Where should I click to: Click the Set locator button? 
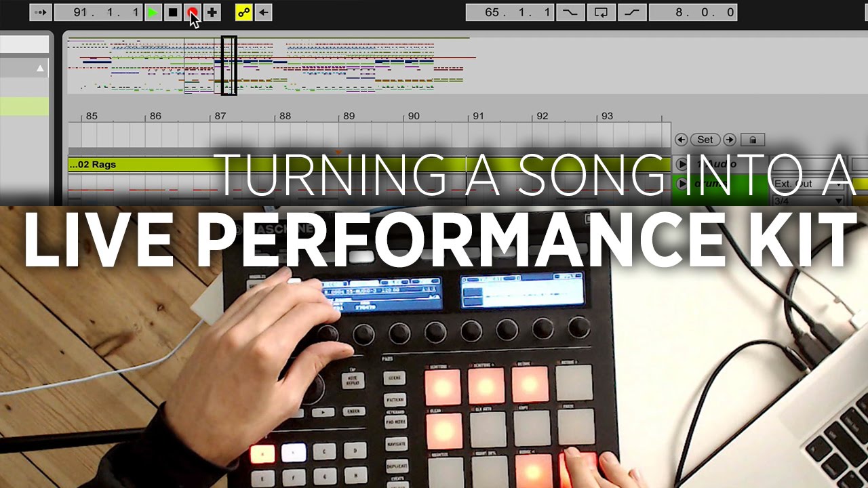[705, 140]
